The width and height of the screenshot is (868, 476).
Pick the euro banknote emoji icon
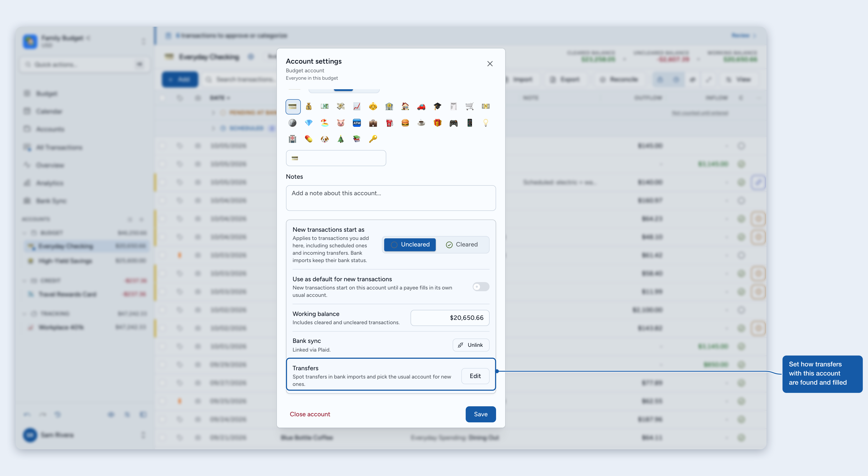pos(325,107)
